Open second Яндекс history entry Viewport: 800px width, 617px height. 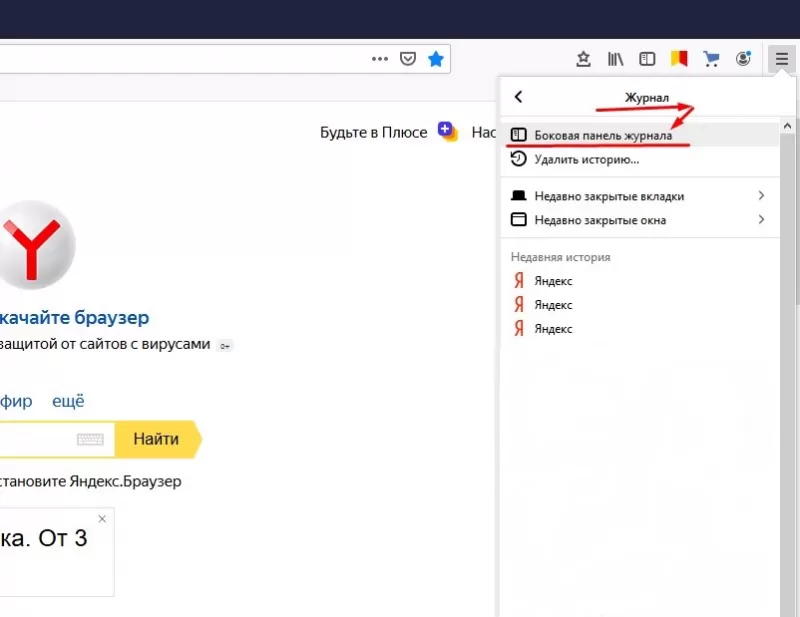point(640,305)
